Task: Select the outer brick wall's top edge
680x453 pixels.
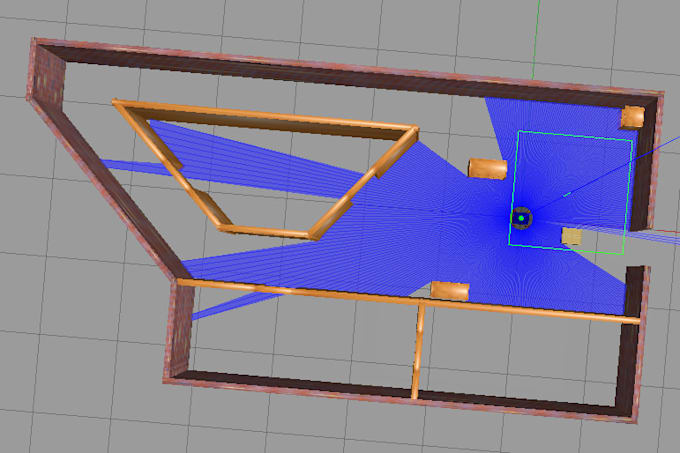Action: click(x=347, y=66)
